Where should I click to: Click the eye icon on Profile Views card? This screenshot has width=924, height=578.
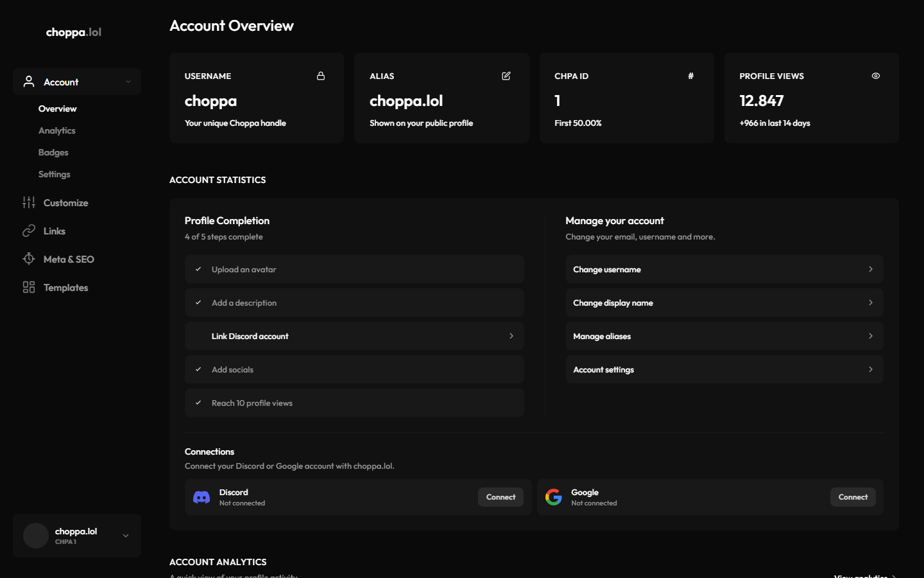(876, 76)
